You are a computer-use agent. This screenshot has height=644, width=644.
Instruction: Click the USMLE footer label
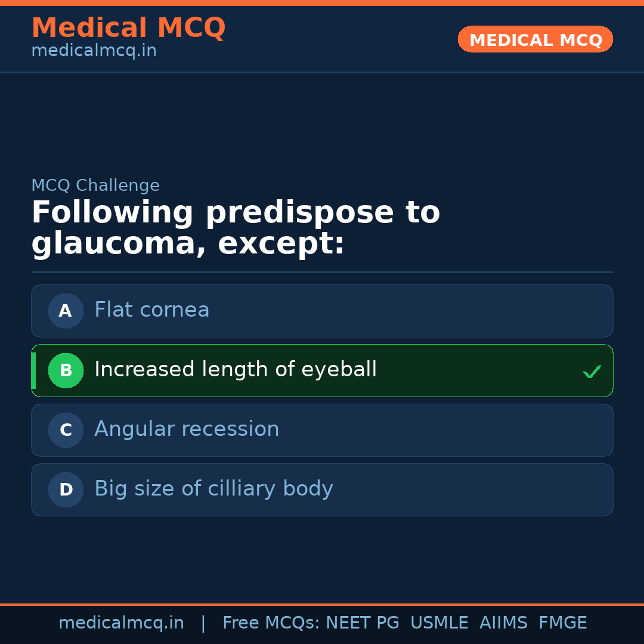(x=439, y=622)
